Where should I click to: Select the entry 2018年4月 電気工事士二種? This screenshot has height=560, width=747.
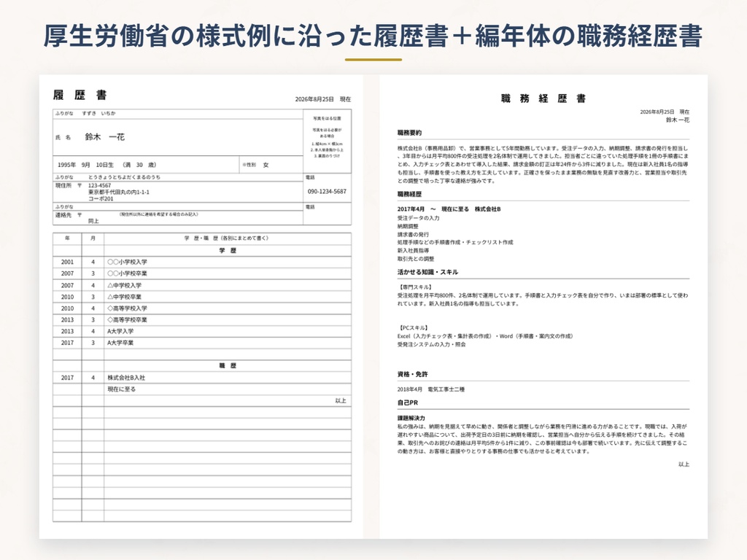[x=431, y=389]
